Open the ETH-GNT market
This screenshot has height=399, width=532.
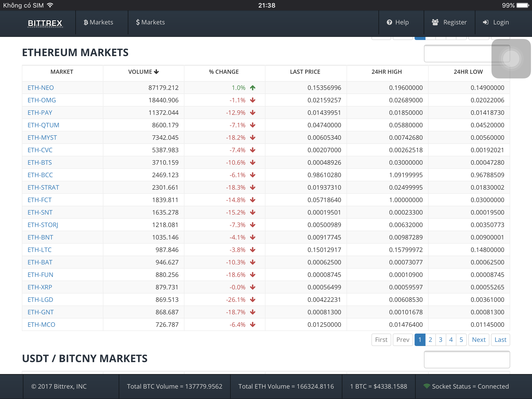(x=41, y=312)
